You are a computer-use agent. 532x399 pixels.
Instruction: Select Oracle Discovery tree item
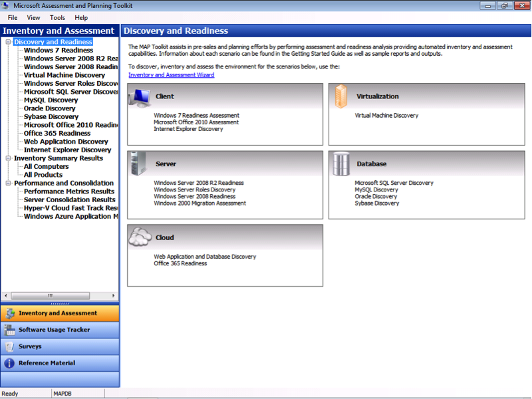(x=49, y=108)
